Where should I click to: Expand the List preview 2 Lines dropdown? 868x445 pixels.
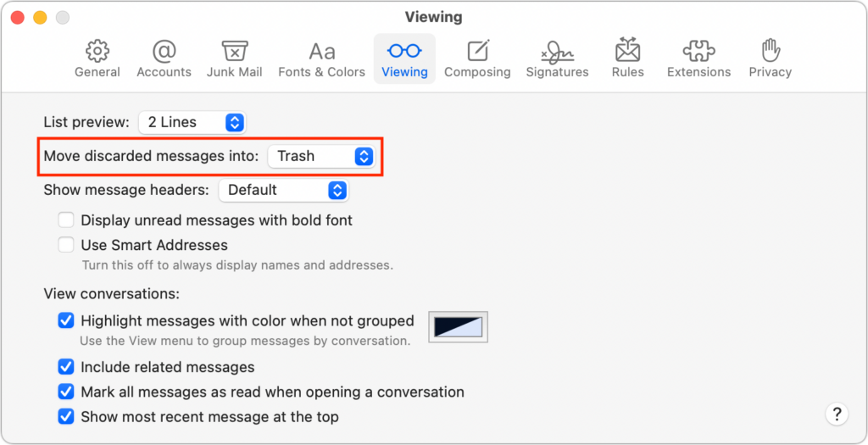pyautogui.click(x=192, y=122)
